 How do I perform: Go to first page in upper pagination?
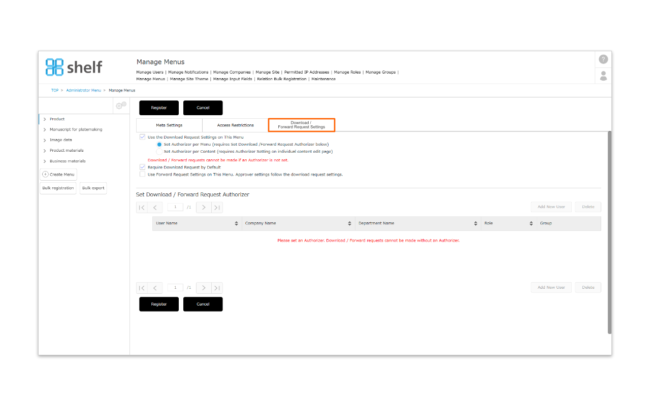click(142, 207)
